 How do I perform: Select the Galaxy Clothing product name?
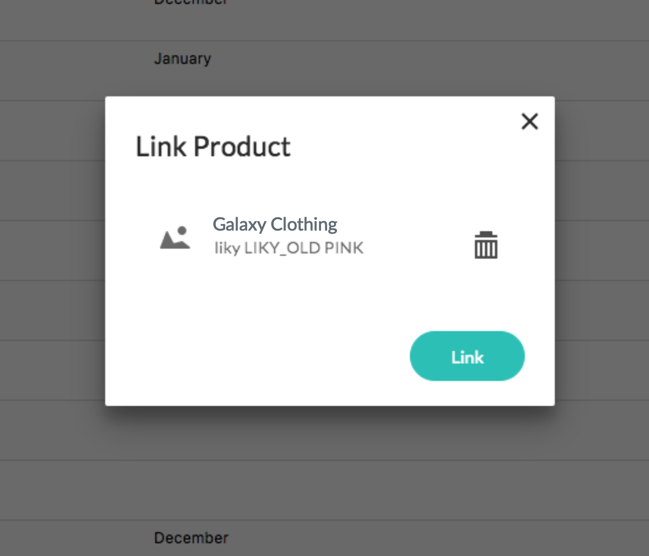(275, 224)
